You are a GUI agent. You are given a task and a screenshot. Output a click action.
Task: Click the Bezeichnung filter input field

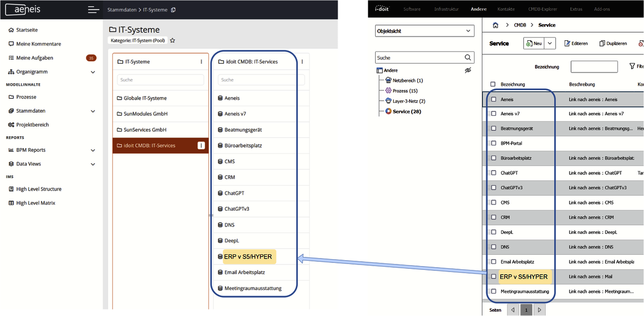pos(594,67)
